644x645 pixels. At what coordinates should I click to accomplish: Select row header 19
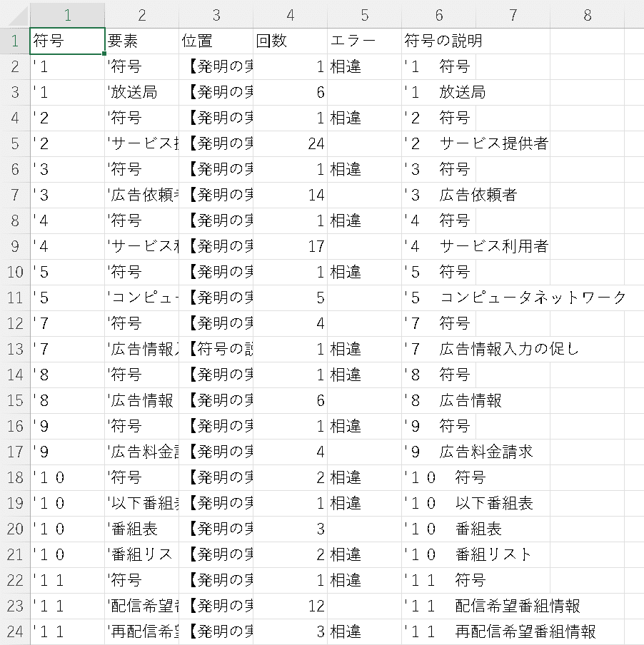pyautogui.click(x=15, y=503)
